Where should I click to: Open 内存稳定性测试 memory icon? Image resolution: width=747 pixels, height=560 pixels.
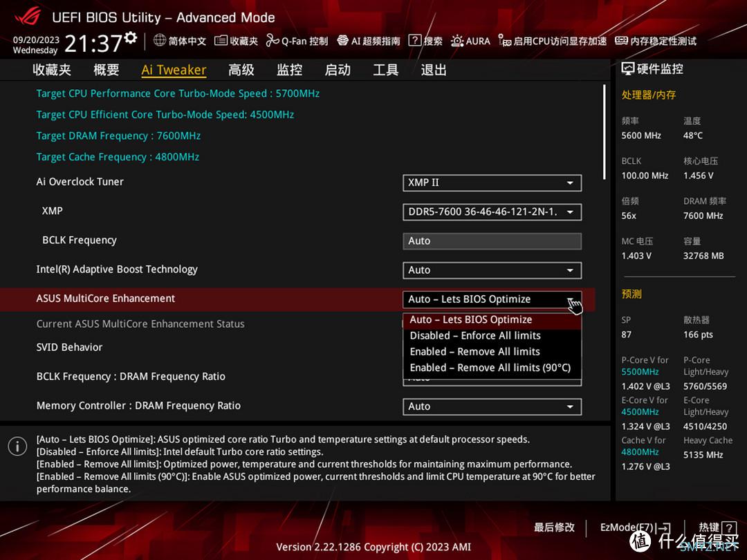621,41
